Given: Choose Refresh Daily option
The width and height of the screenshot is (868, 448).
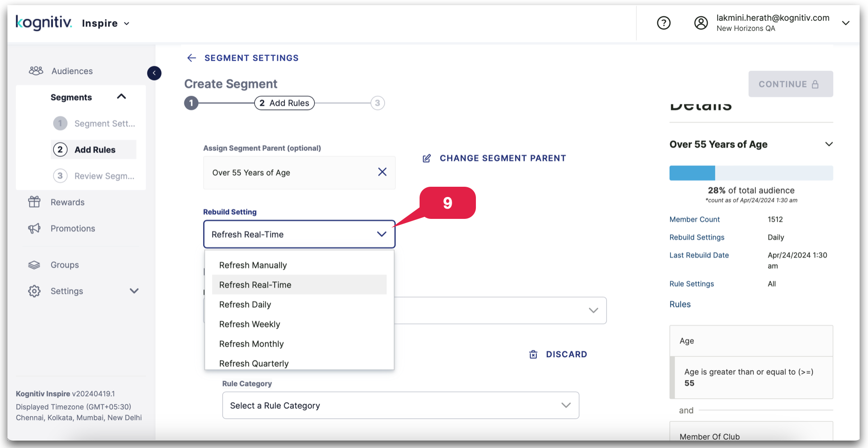Looking at the screenshot, I should 299,305.
